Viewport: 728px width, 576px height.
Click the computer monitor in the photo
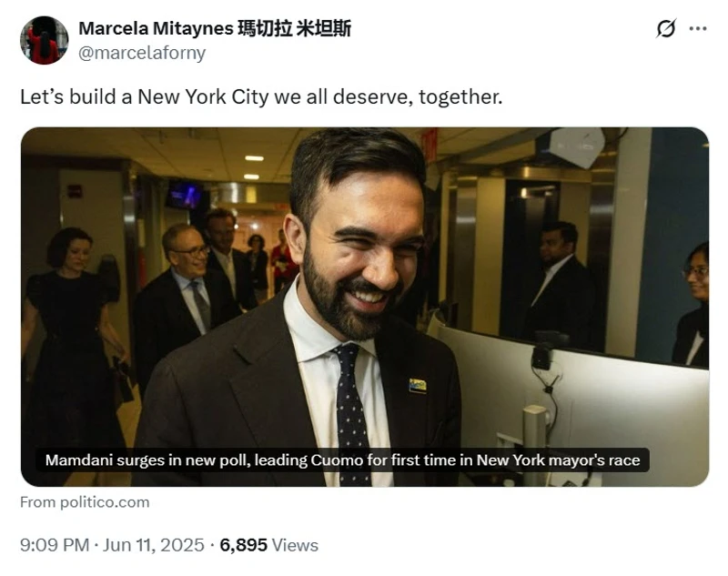click(x=571, y=399)
